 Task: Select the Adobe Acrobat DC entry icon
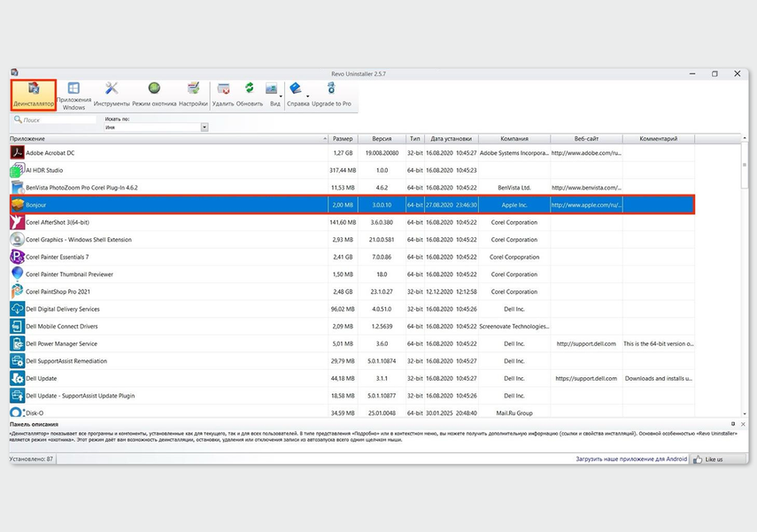pyautogui.click(x=17, y=153)
